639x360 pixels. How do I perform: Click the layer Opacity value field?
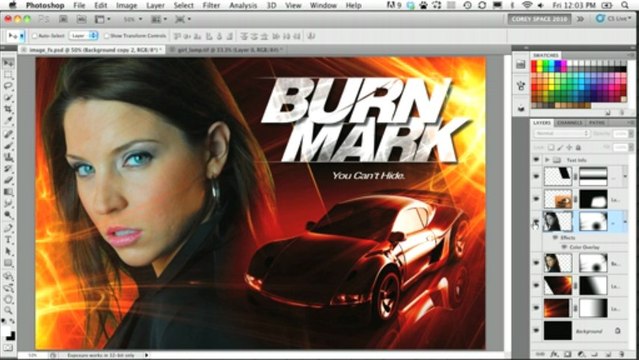click(x=621, y=134)
